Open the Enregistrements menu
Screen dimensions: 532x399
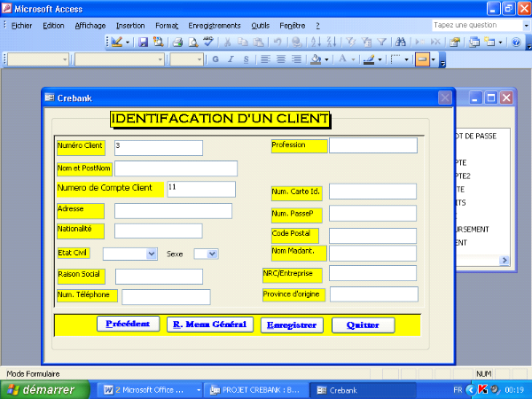pos(214,26)
